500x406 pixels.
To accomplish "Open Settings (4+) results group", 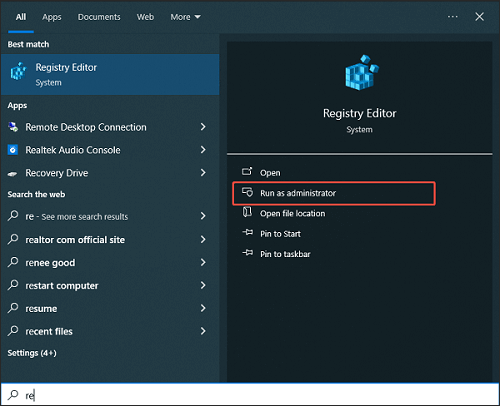I will coord(32,353).
